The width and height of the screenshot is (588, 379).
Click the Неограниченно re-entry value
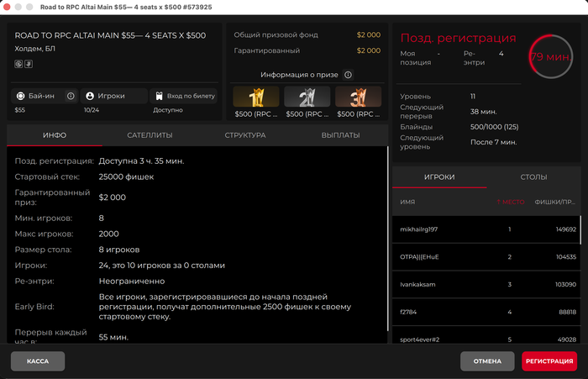point(132,281)
